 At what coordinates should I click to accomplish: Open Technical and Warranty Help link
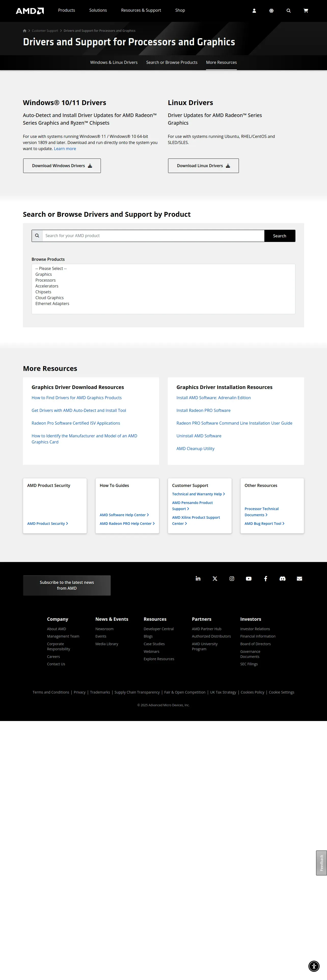(198, 494)
